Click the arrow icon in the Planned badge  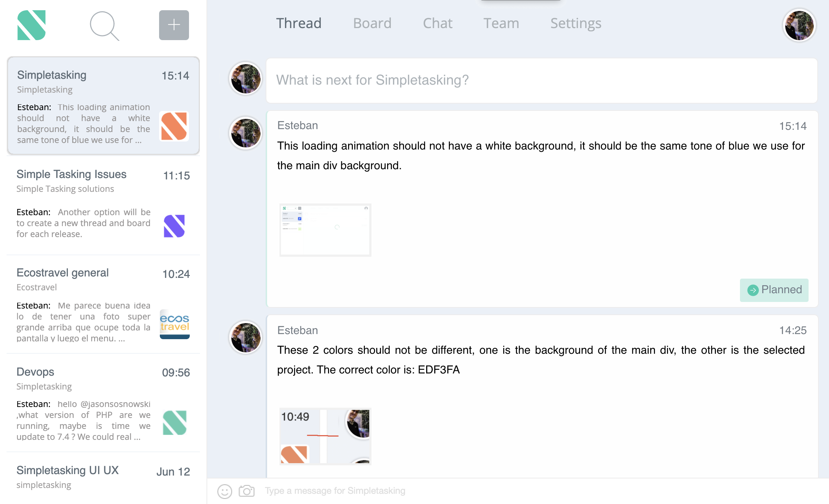click(753, 290)
